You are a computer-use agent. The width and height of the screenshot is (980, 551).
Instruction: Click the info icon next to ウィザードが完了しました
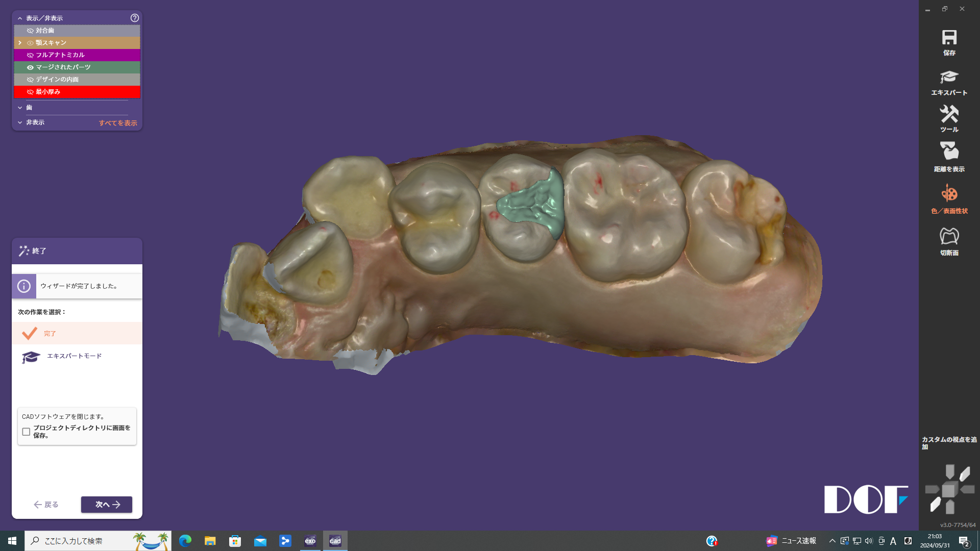[x=24, y=286]
